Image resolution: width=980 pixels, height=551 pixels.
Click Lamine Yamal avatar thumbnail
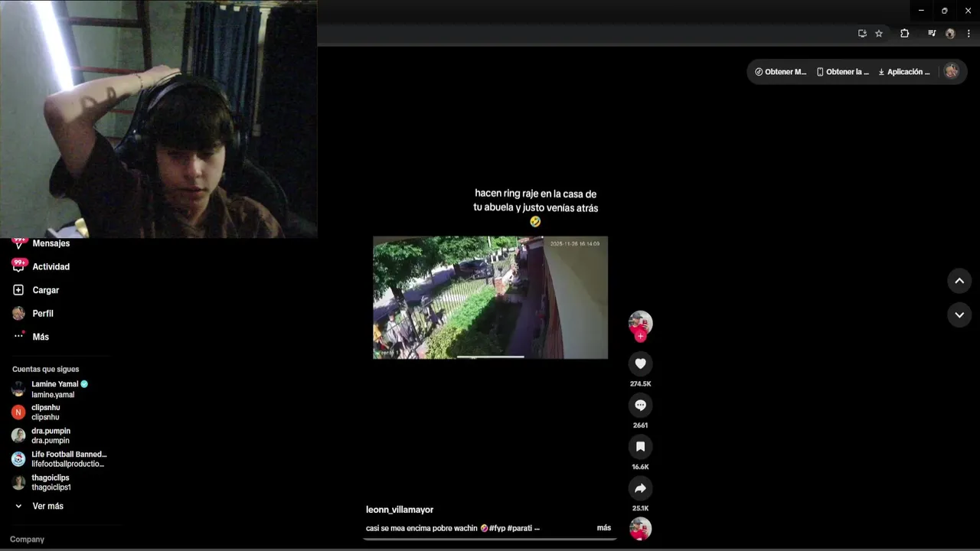18,389
